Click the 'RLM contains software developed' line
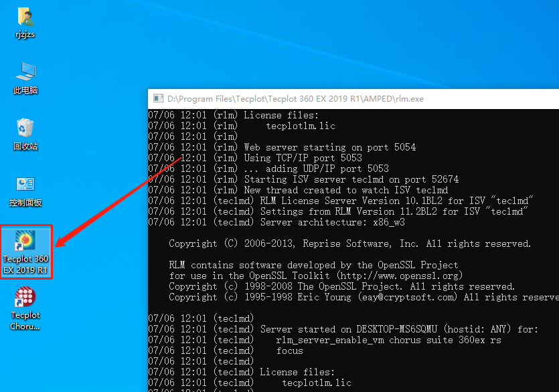 [313, 265]
